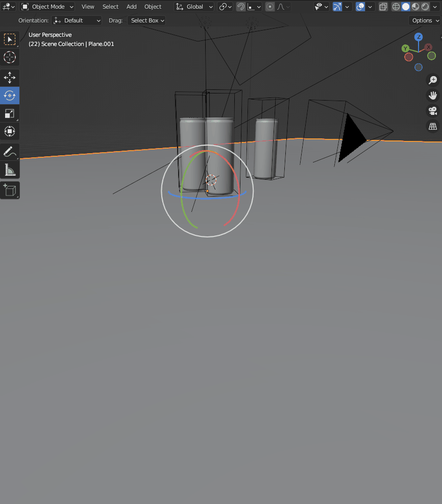Open the Add menu
Image resolution: width=442 pixels, height=504 pixels.
[131, 7]
